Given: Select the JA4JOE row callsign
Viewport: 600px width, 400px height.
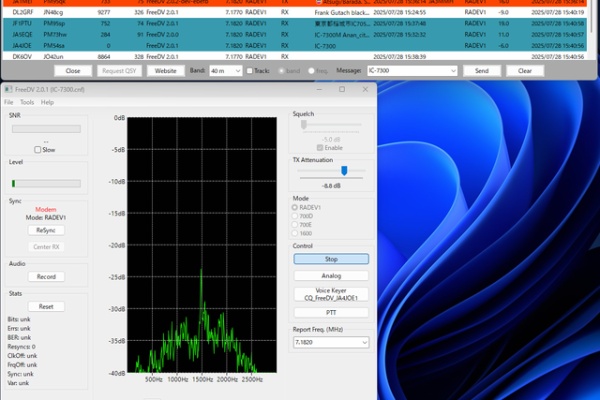Looking at the screenshot, I should click(x=22, y=46).
